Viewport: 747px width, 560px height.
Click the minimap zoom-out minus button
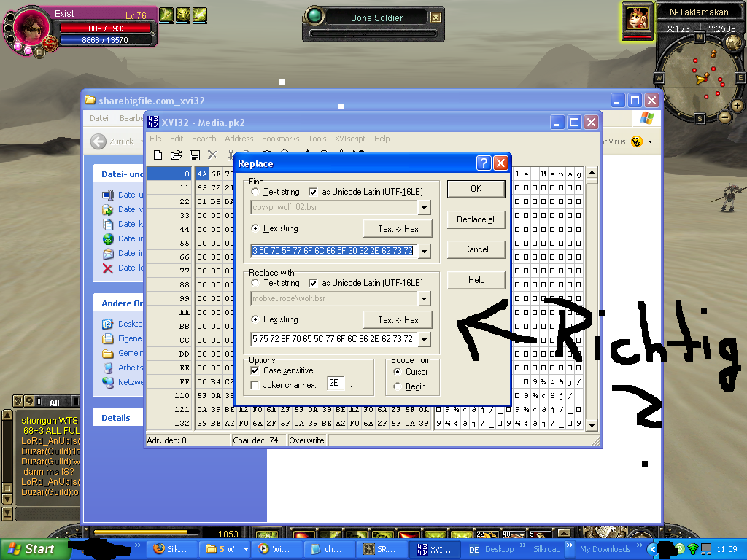724,117
